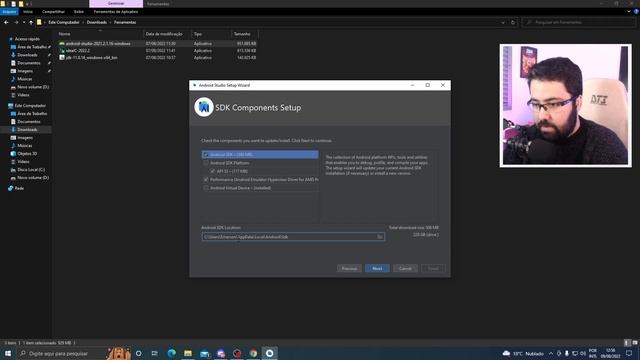The height and width of the screenshot is (360, 640).
Task: Open Mail app from taskbar
Action: (x=204, y=353)
